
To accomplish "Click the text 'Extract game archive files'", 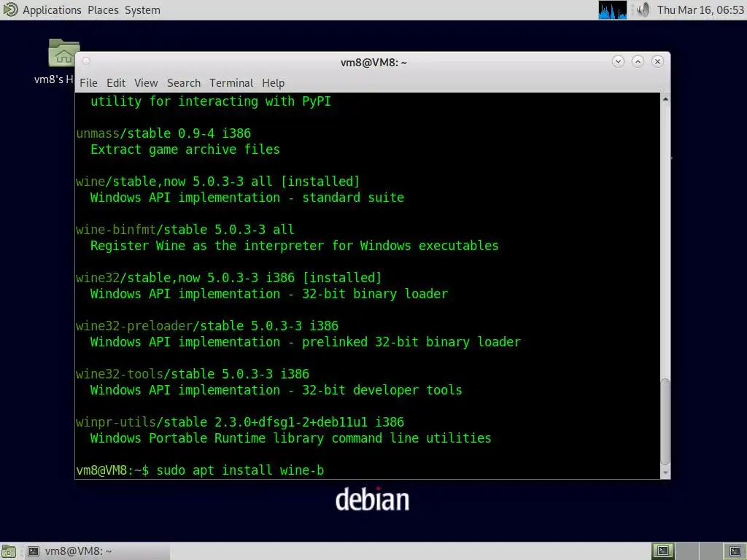I will [x=185, y=149].
